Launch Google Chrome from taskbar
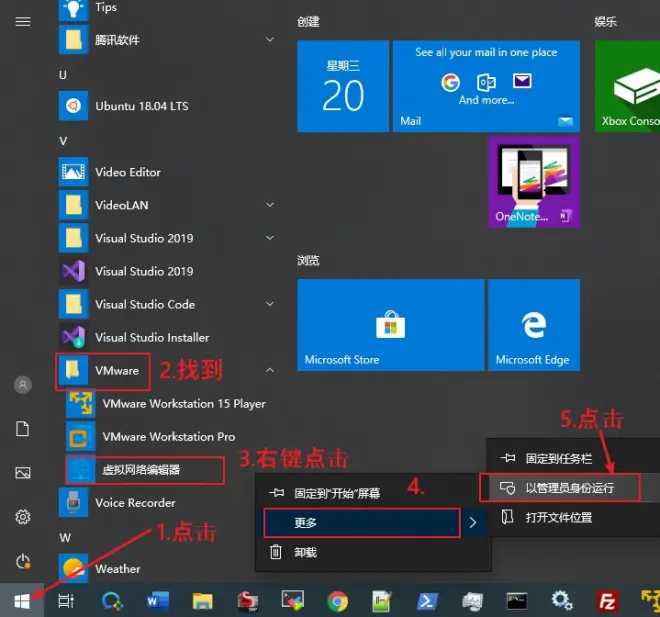 (338, 601)
